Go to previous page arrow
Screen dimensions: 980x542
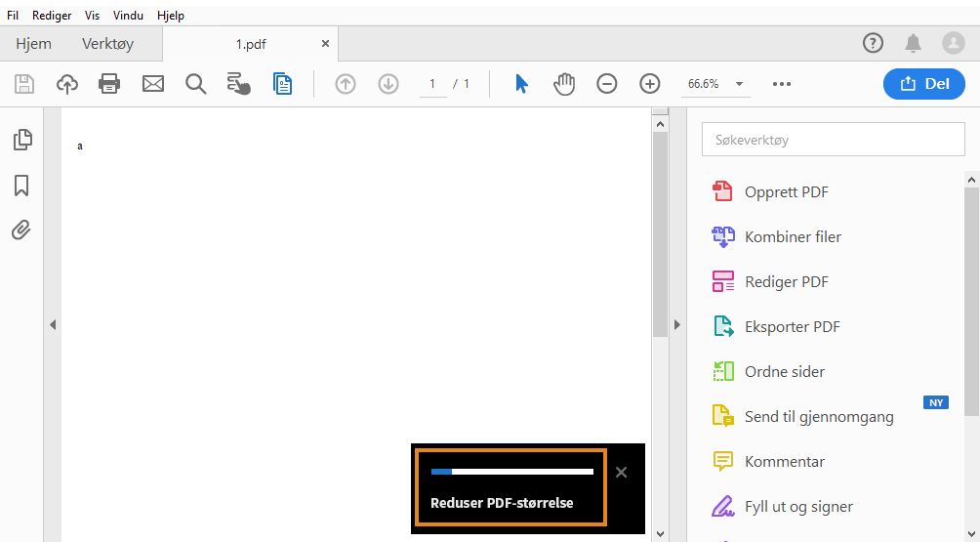pyautogui.click(x=345, y=84)
